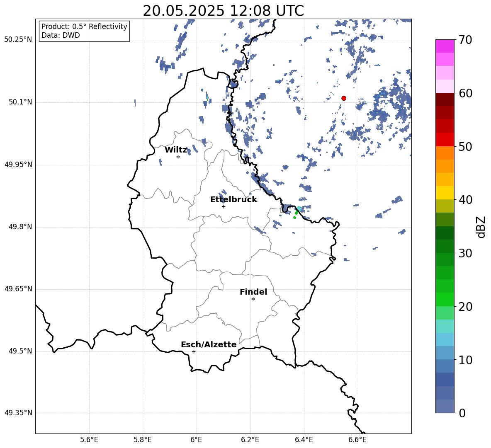Click the 49.5°N latitude label

point(20,351)
